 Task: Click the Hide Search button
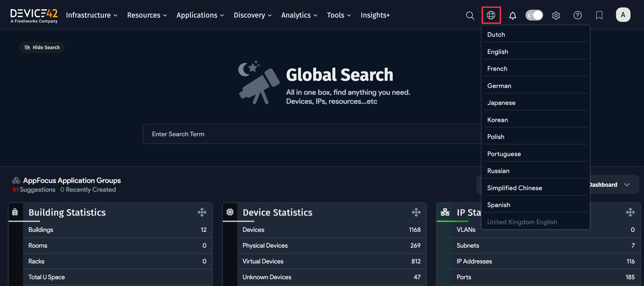[42, 47]
